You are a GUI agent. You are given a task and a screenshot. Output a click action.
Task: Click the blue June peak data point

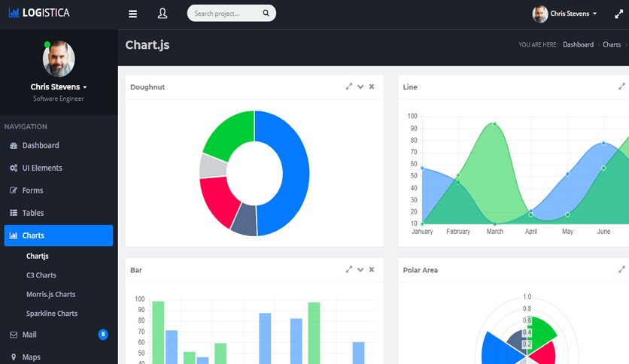(603, 143)
